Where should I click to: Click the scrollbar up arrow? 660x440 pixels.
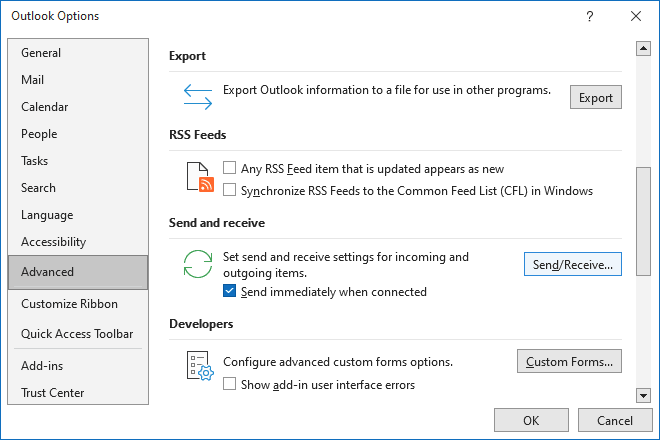(642, 48)
